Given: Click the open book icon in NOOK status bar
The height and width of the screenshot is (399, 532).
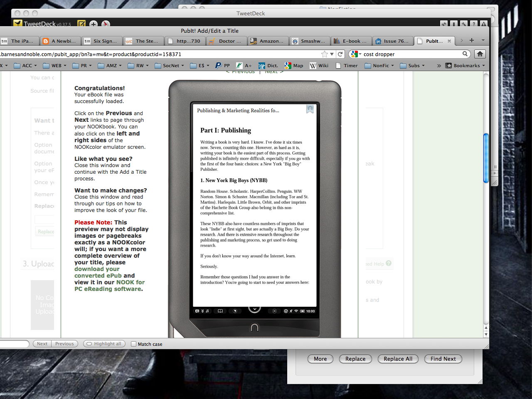Looking at the screenshot, I should [220, 311].
